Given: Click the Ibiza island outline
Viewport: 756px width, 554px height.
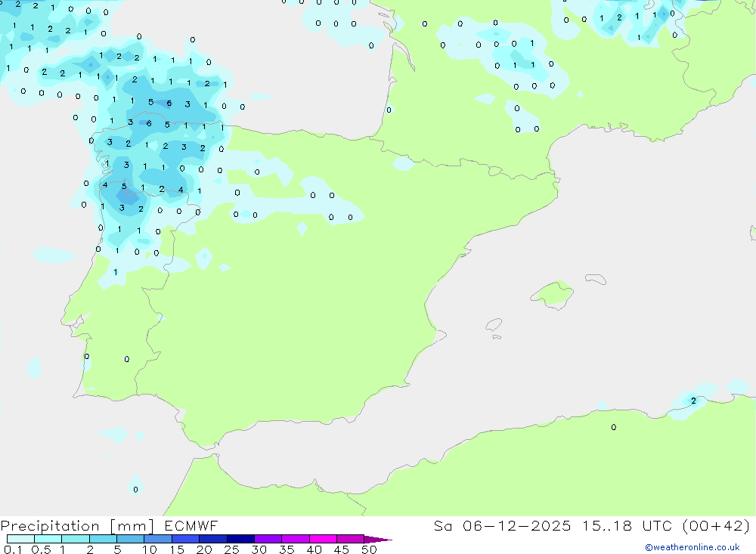Looking at the screenshot, I should [x=493, y=324].
